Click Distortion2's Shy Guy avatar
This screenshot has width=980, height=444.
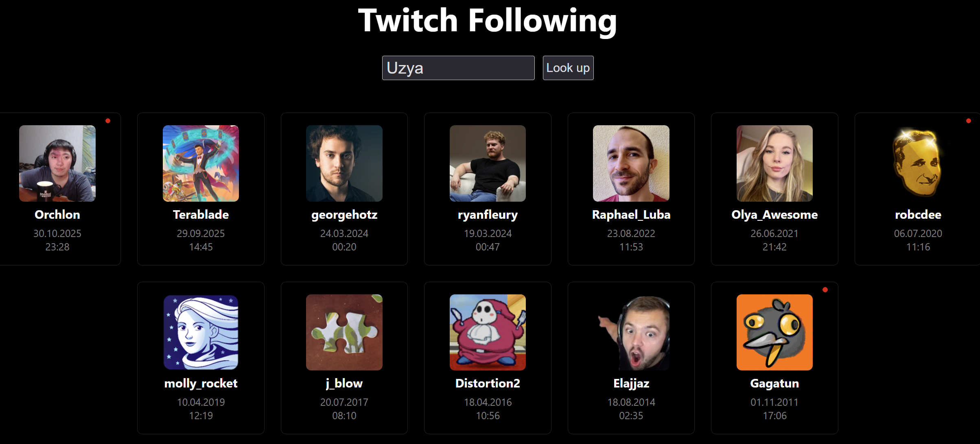[x=488, y=332]
